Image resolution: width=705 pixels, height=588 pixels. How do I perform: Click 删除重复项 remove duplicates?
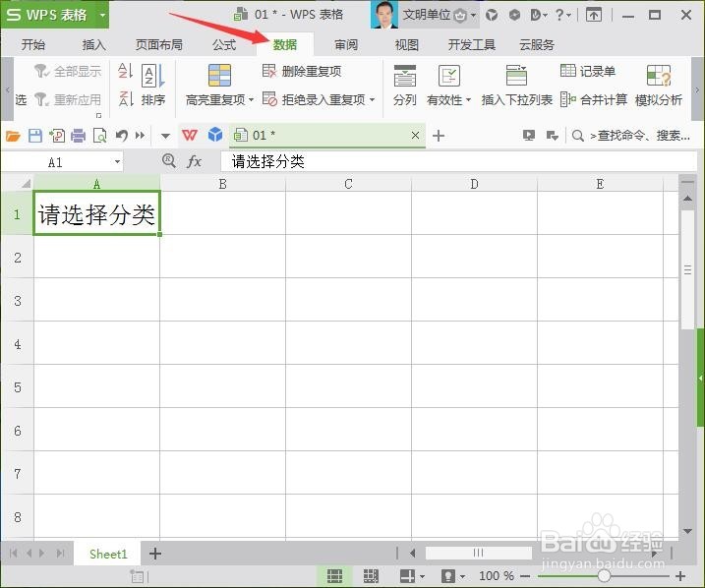click(x=302, y=71)
